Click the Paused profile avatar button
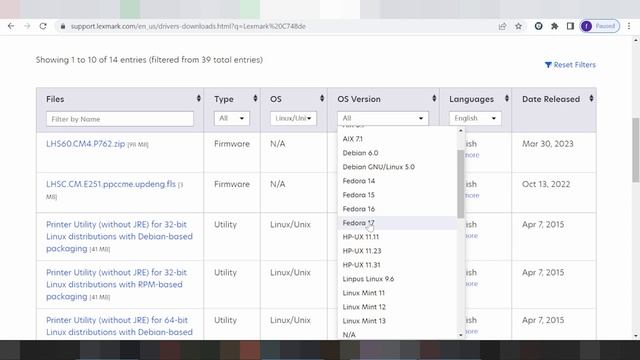This screenshot has width=640, height=360. click(600, 26)
